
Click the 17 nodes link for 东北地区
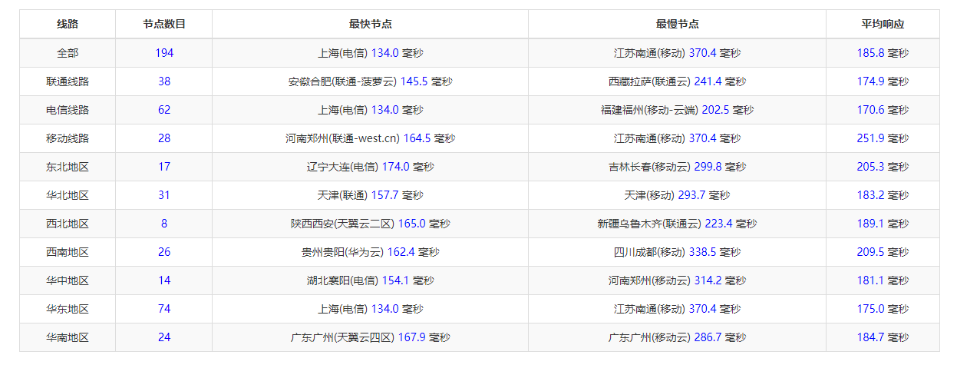[x=163, y=167]
